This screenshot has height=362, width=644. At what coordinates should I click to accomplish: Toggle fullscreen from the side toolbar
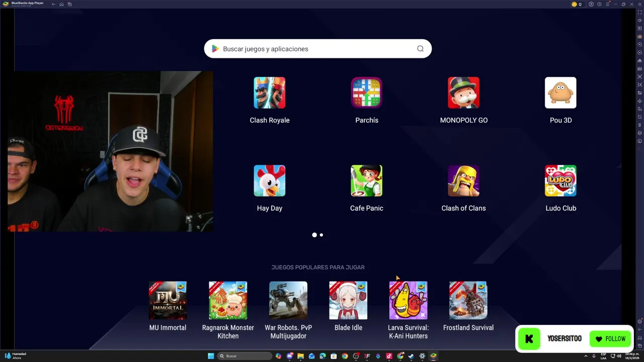tap(639, 12)
